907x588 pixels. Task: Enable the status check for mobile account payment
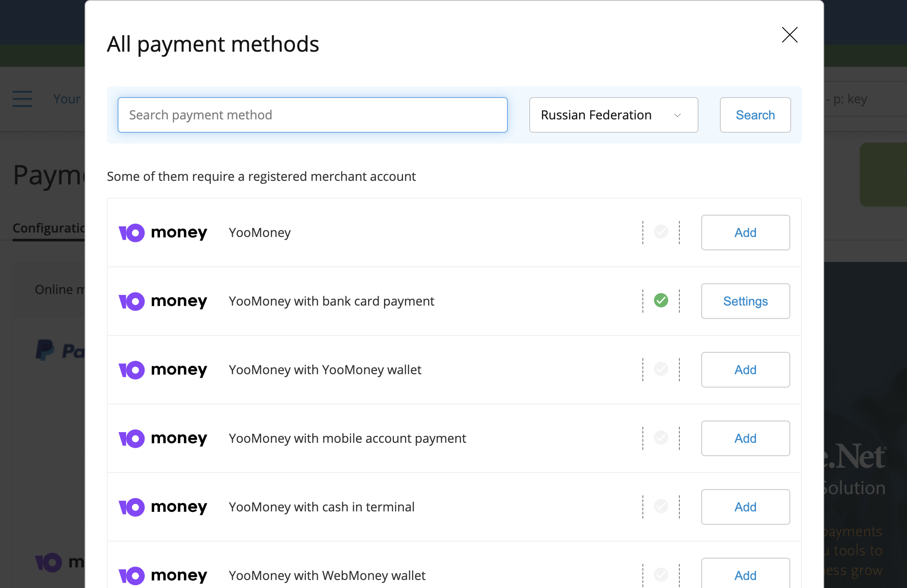pos(661,438)
